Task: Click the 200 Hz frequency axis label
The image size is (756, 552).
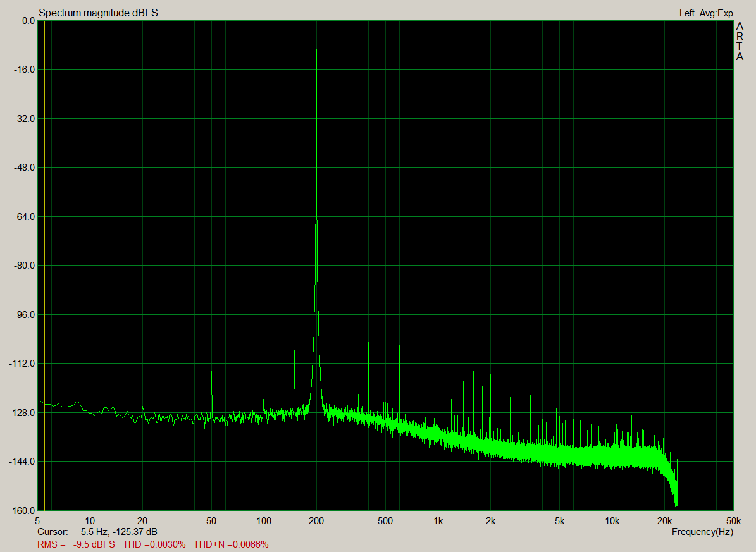Action: click(x=316, y=521)
